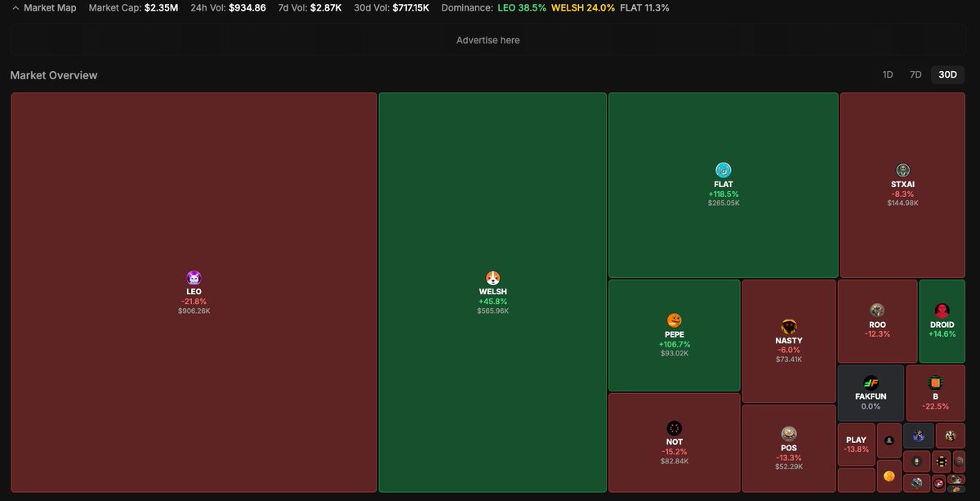Click the Market Overview heading
The width and height of the screenshot is (980, 501).
click(54, 75)
